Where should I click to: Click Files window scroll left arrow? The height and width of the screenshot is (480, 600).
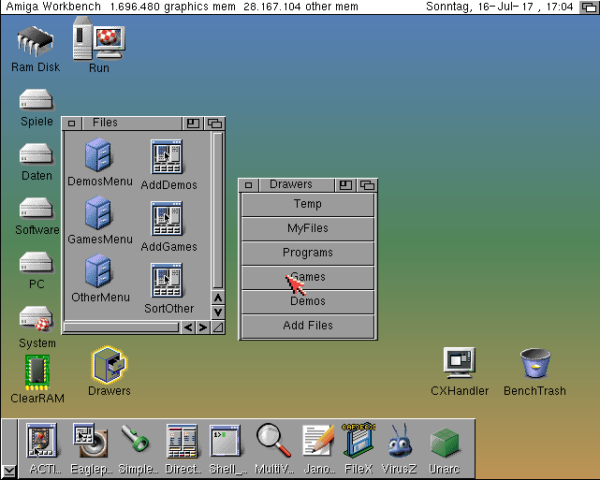click(188, 328)
